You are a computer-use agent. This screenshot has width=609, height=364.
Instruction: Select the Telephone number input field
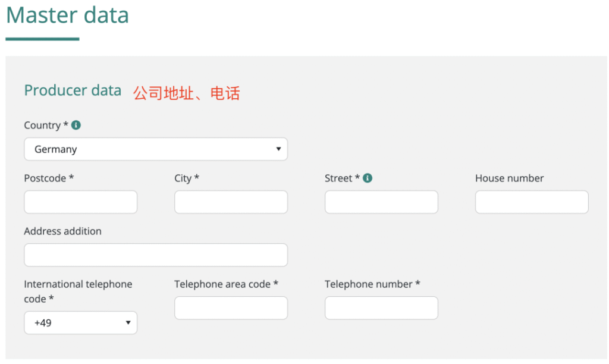(381, 308)
